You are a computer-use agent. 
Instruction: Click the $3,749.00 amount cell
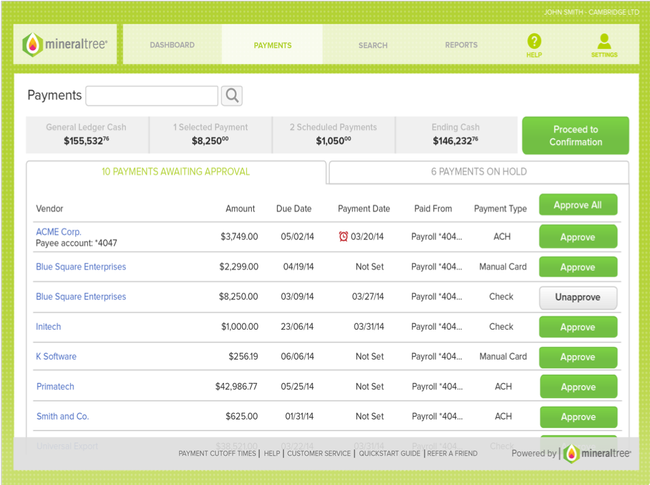239,237
